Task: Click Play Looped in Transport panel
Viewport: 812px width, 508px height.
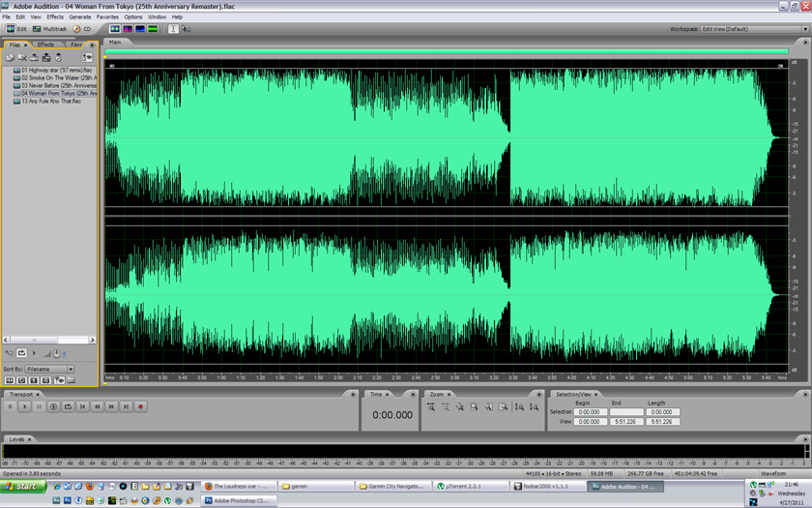Action: [x=68, y=407]
